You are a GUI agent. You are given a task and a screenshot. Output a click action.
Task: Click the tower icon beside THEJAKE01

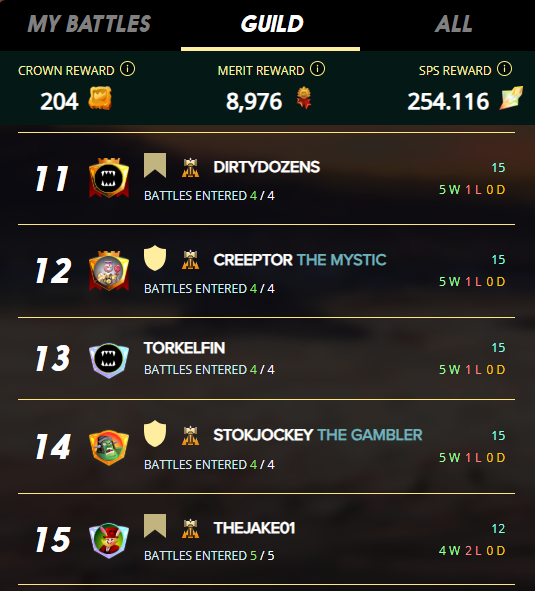tap(190, 528)
